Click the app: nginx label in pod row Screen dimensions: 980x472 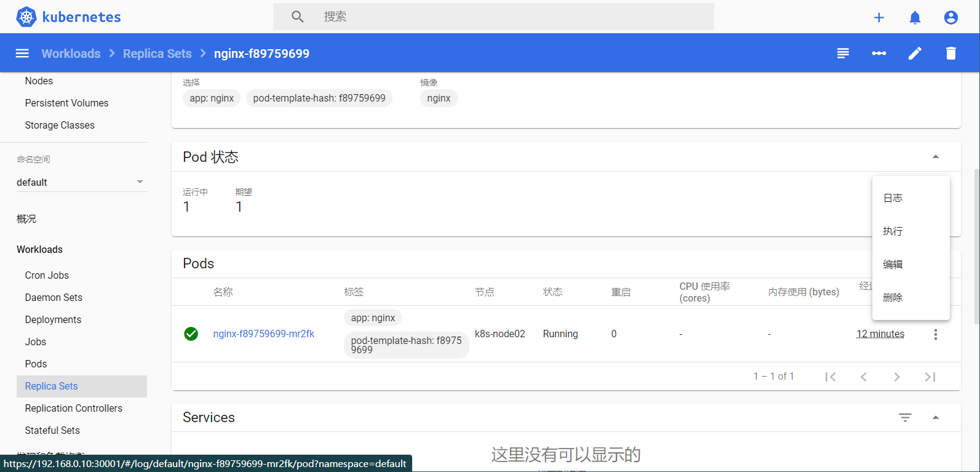tap(373, 318)
